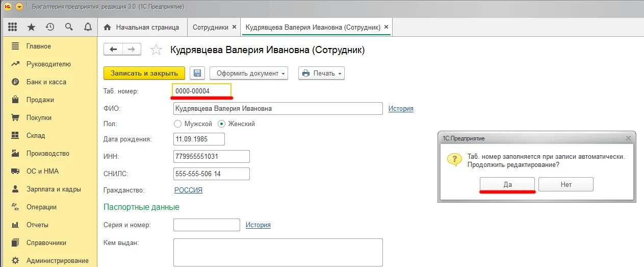644x267 pixels.
Task: Click the Администрирование gear icon
Action: tap(15, 260)
